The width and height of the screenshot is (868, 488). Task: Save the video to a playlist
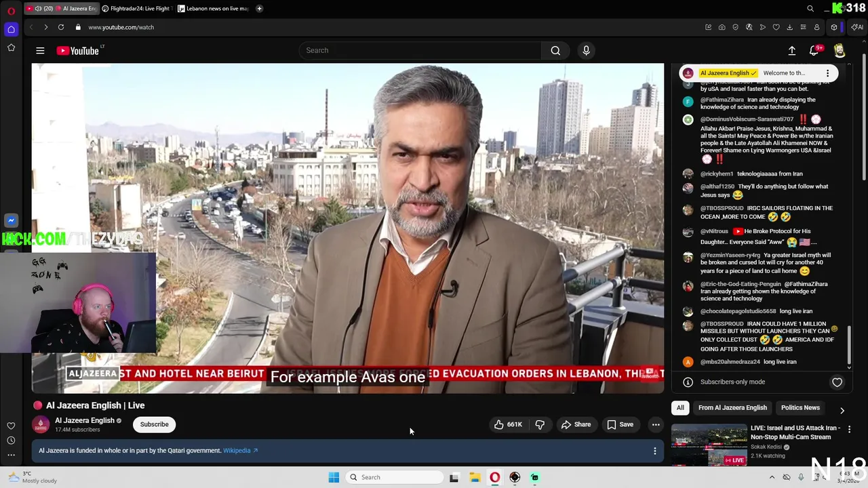click(620, 424)
